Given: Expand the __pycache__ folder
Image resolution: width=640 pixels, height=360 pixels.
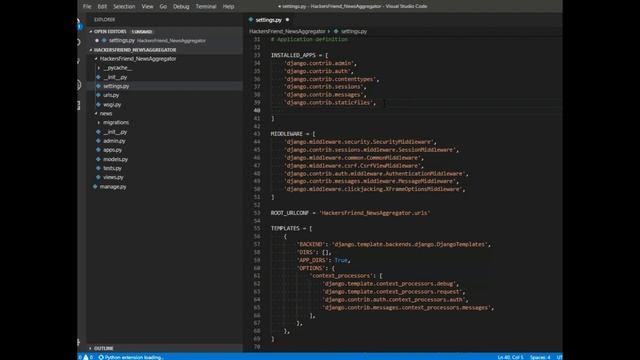Looking at the screenshot, I should click(x=99, y=68).
